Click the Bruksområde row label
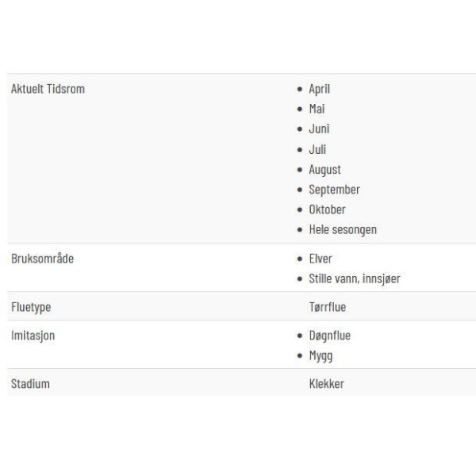The width and height of the screenshot is (476, 476). click(x=43, y=259)
